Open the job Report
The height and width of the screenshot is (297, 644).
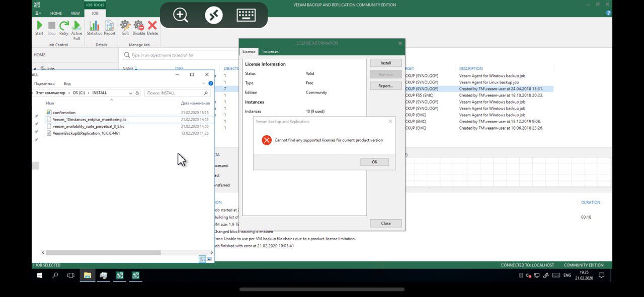(x=110, y=26)
